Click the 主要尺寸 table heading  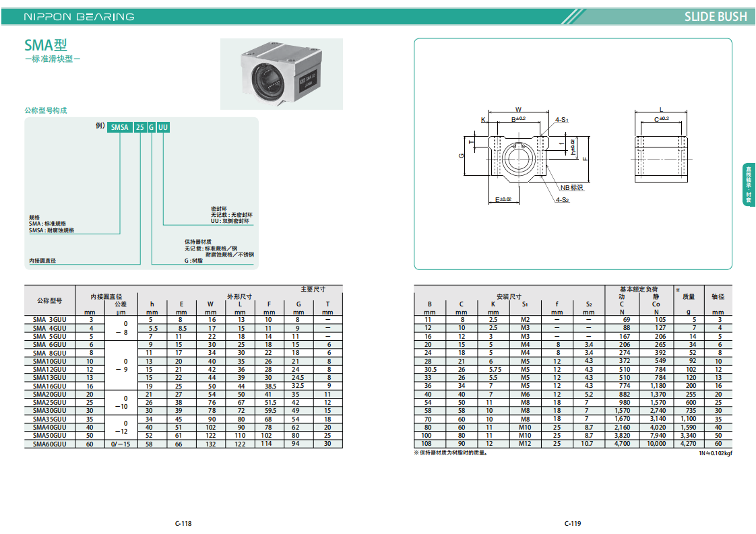pos(313,289)
